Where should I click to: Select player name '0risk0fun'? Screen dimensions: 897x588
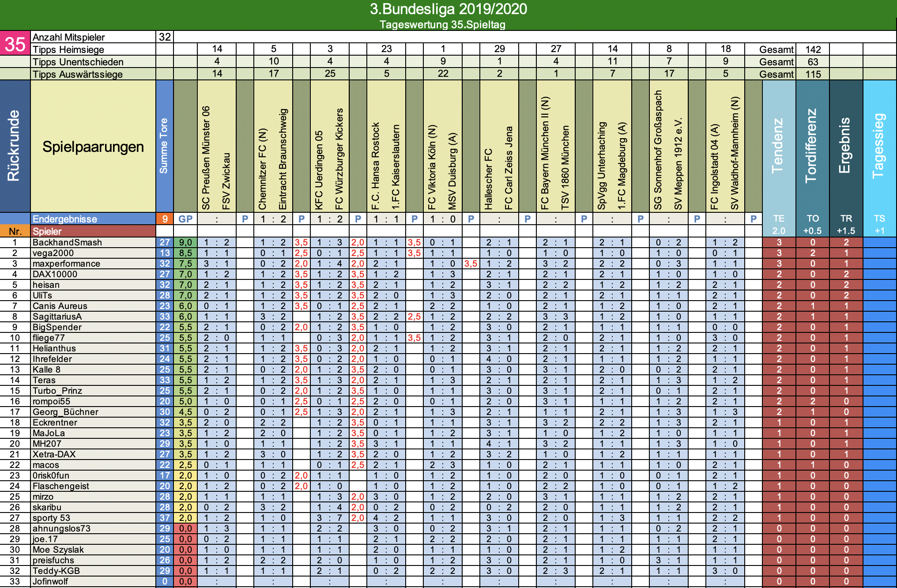coord(51,475)
